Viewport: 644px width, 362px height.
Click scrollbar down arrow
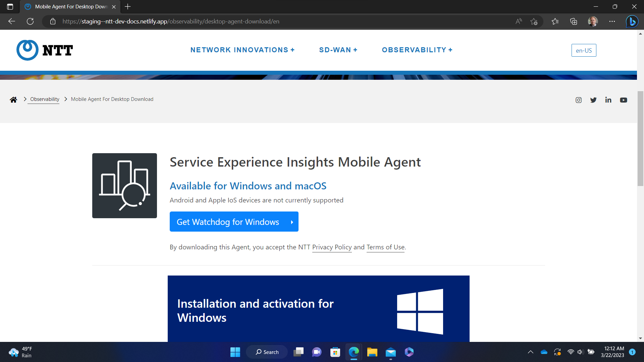640,339
